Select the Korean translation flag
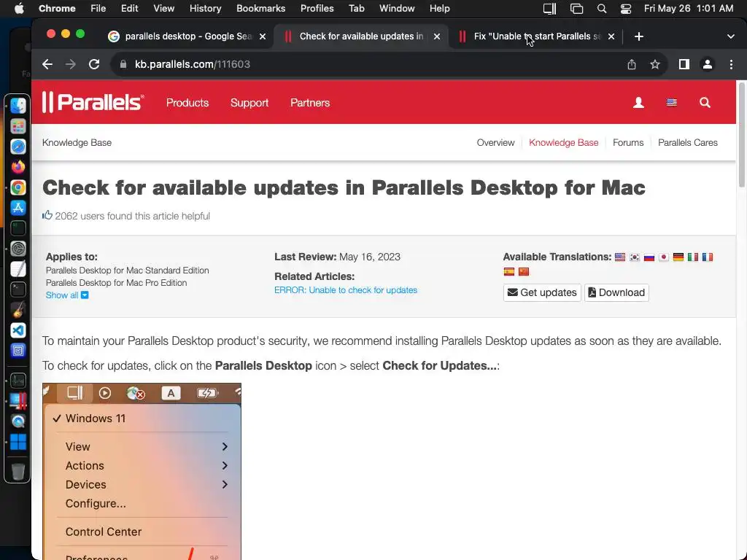The height and width of the screenshot is (560, 747). (635, 257)
